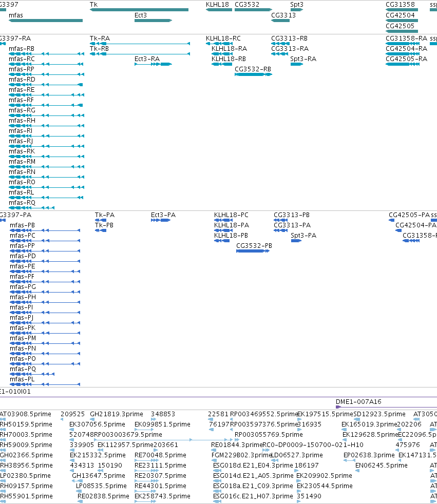
Task: Click the SD12923.5prime cDNA label
Action: 379,414
